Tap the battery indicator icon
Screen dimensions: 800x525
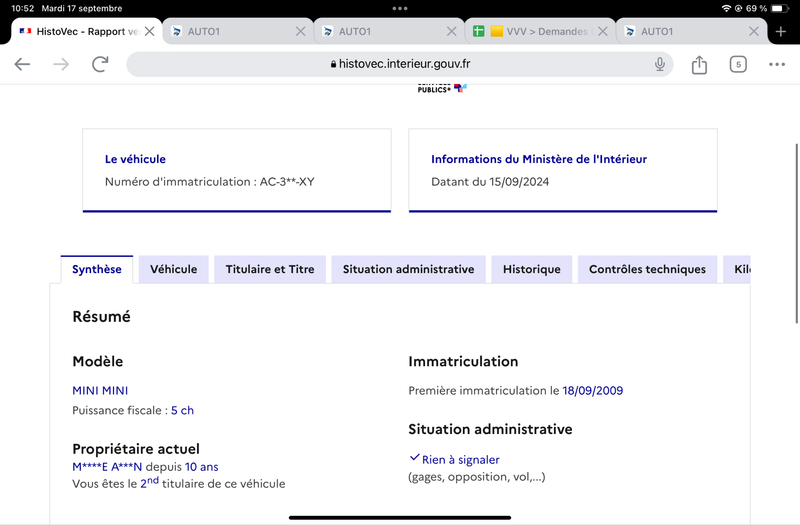click(780, 9)
